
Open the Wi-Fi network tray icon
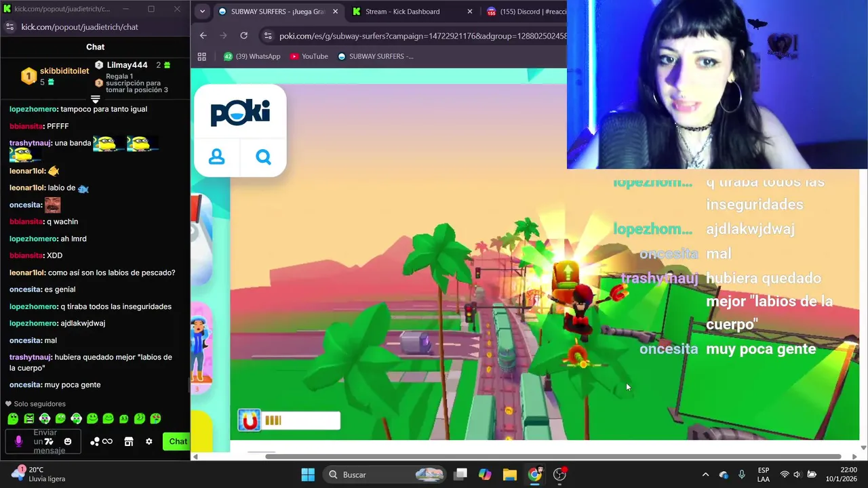(785, 474)
